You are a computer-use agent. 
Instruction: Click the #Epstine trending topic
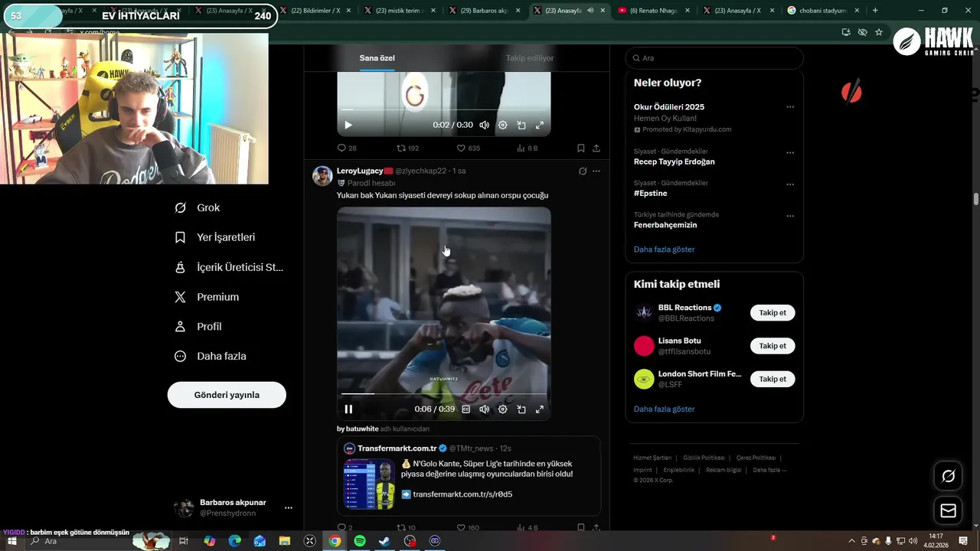[650, 194]
